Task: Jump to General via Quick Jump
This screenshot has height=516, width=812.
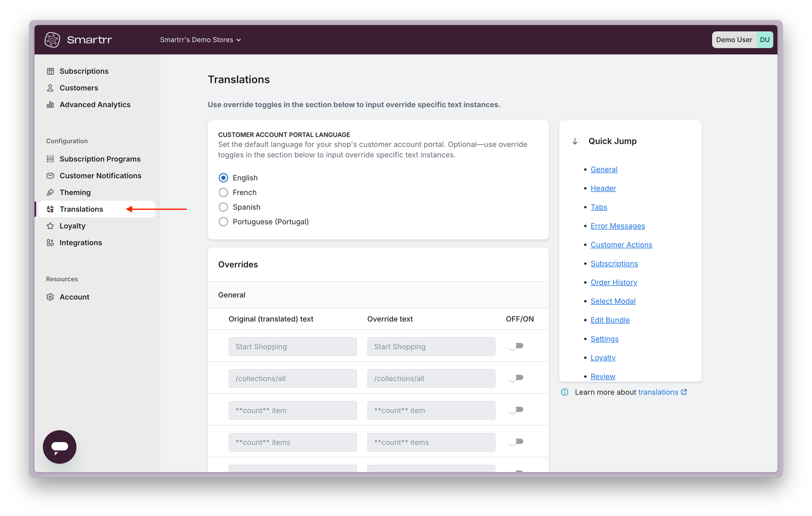Action: (604, 169)
